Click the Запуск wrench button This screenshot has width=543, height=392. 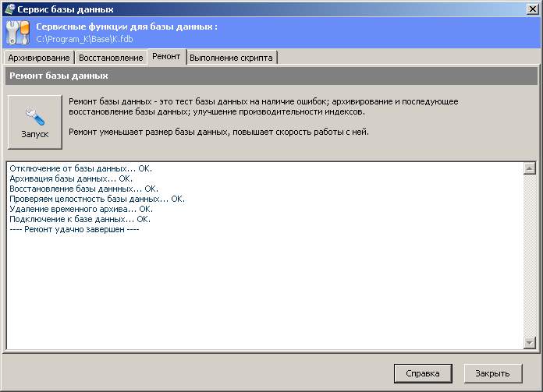point(34,122)
